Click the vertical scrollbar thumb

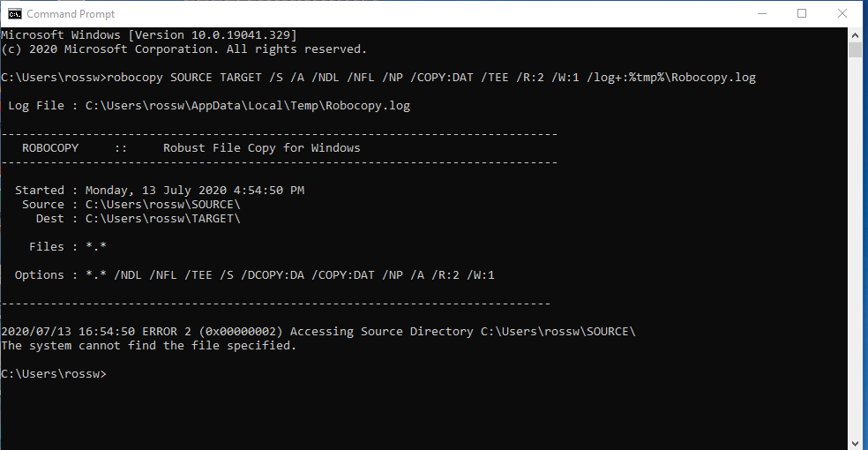tap(855, 49)
